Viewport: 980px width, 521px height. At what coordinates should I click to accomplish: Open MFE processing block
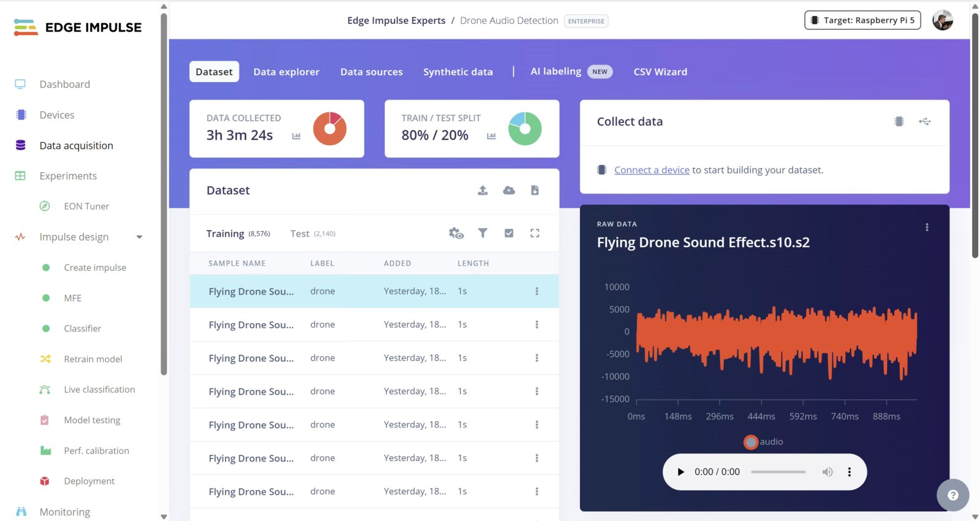[x=72, y=298]
